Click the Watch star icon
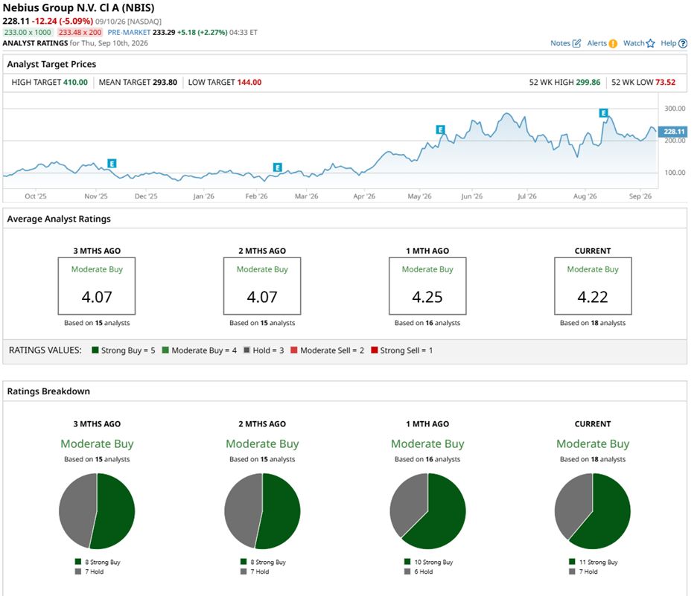Viewport: 700px width, 596px height. [650, 43]
